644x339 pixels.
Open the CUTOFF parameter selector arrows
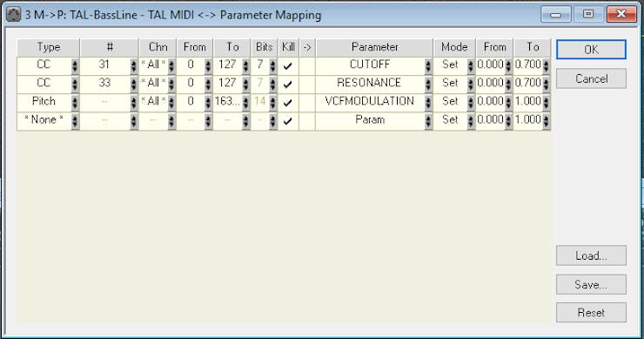[428, 66]
